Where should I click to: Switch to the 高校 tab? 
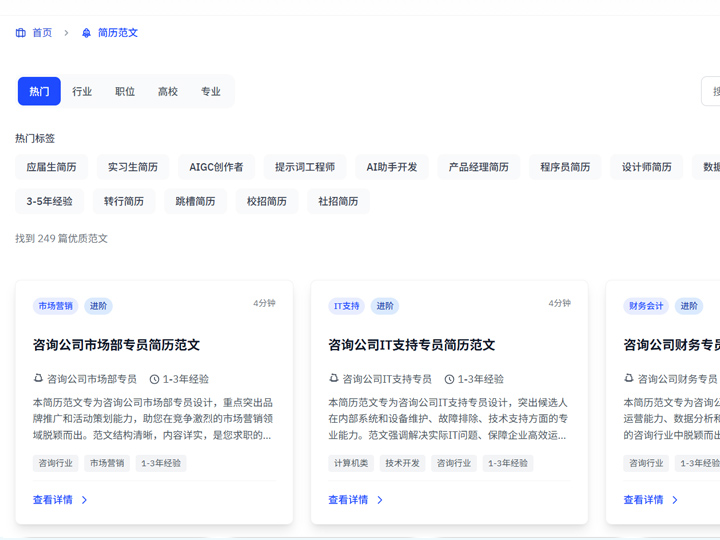168,91
